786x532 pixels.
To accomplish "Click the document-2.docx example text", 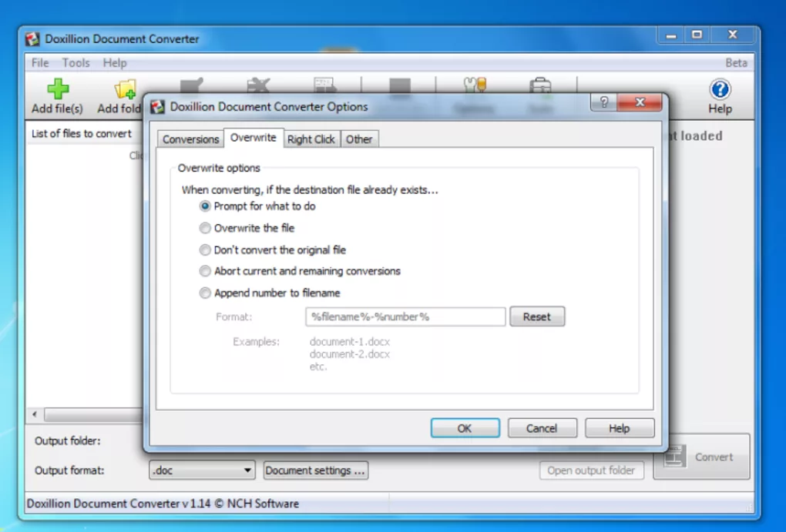I will [x=349, y=354].
